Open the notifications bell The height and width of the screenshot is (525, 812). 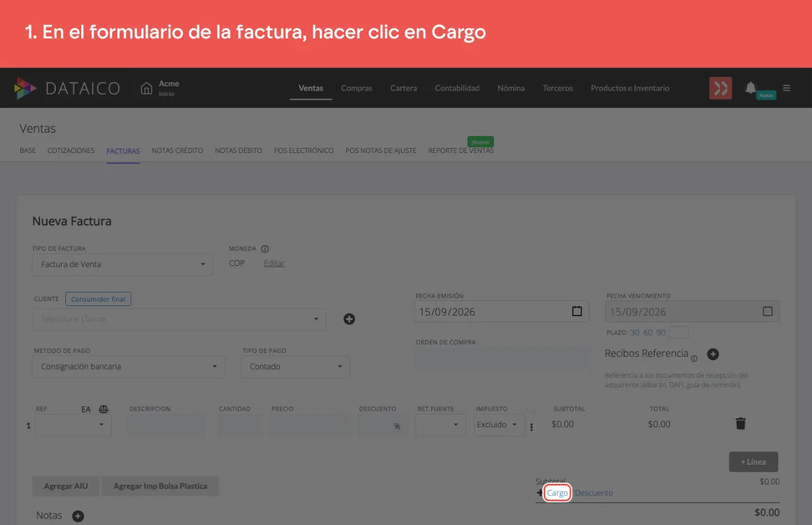(750, 88)
